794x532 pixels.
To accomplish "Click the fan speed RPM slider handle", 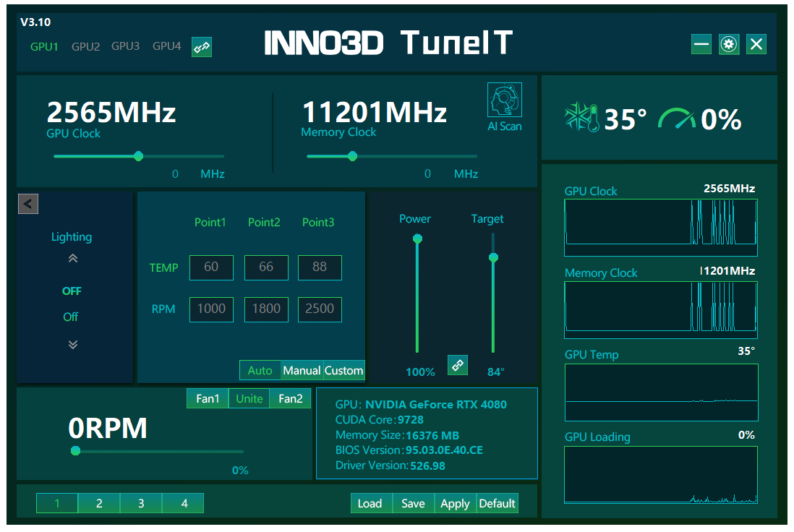I will 75,450.
